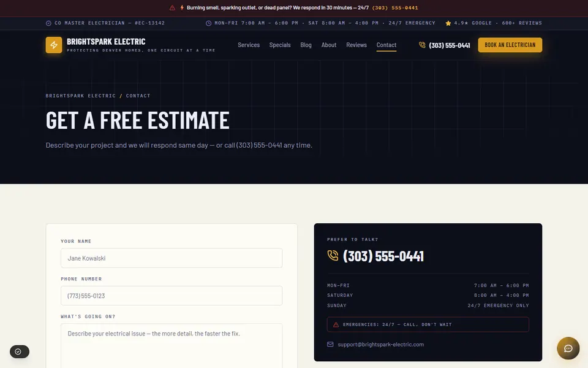Click the BrightSpark Electric breadcrumb link
The image size is (588, 368).
81,96
